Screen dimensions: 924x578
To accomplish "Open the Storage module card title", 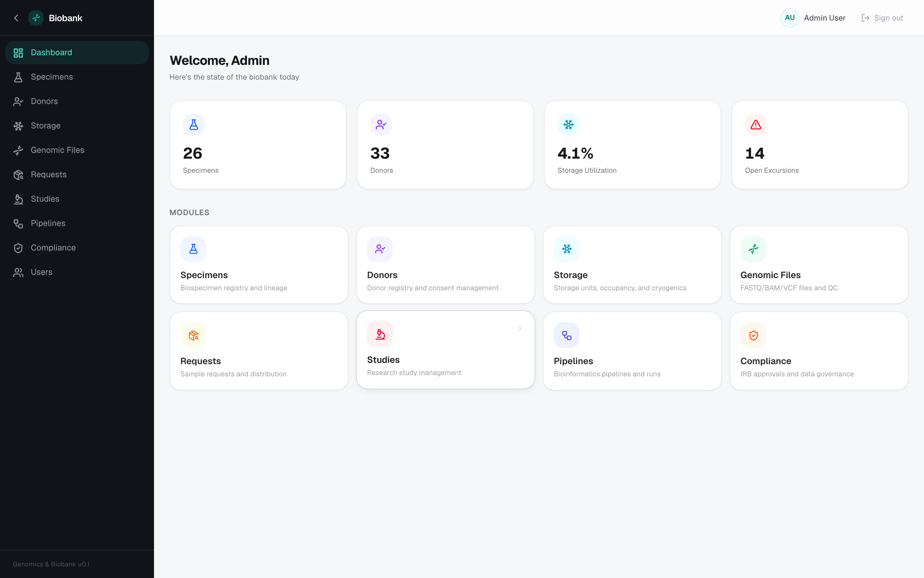I will point(570,275).
